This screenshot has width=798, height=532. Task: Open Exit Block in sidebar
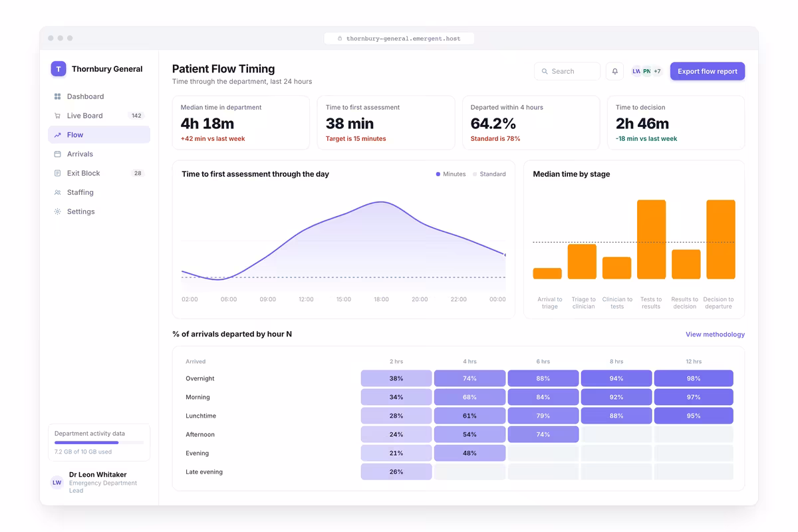[99, 174]
